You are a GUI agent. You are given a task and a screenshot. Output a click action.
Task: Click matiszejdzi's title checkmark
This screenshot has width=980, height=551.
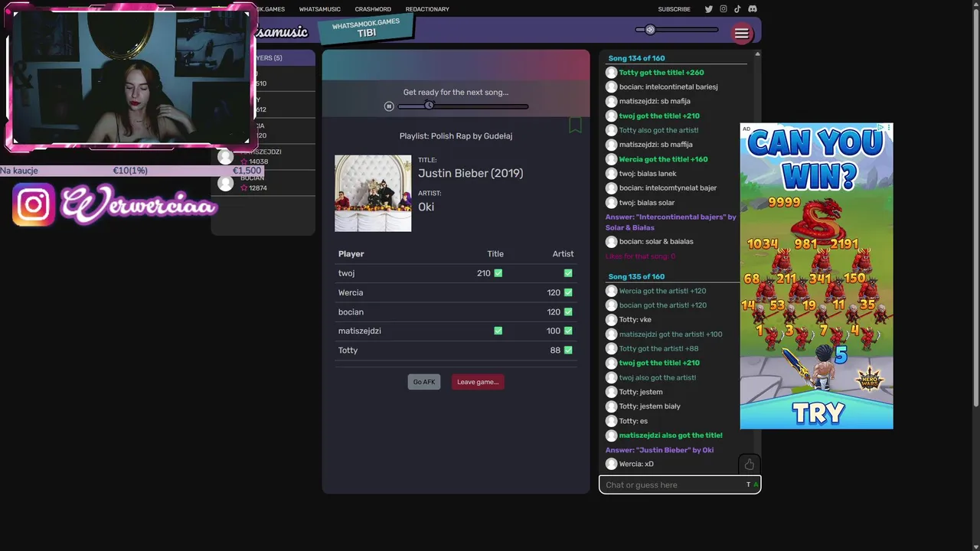click(498, 331)
